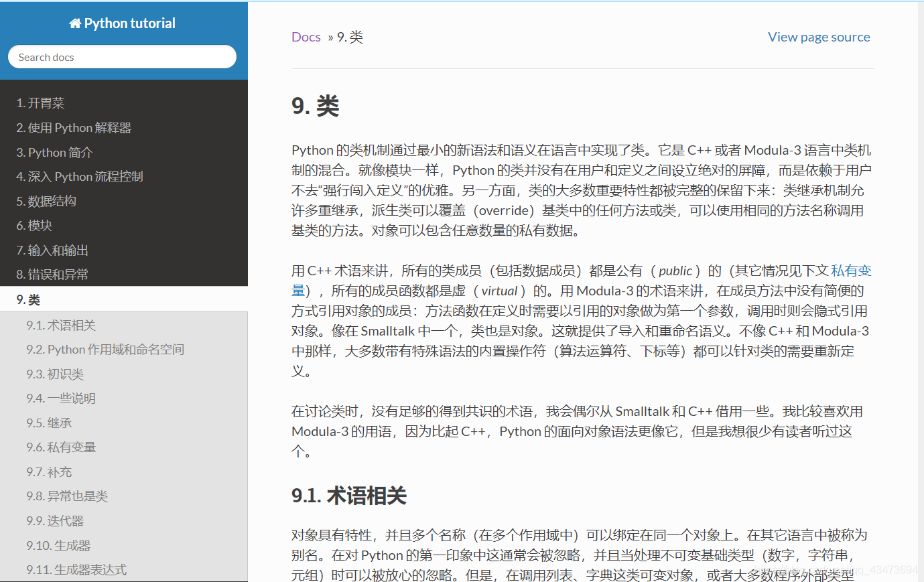This screenshot has width=924, height=582.
Task: Click the 私有变量 inline text link
Action: [x=852, y=271]
